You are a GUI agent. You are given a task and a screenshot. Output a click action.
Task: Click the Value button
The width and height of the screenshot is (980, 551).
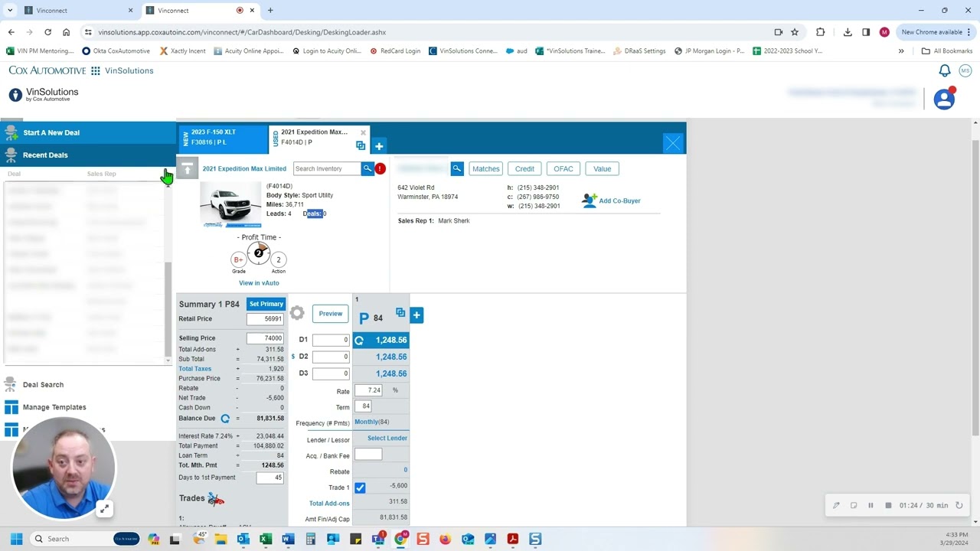(602, 168)
